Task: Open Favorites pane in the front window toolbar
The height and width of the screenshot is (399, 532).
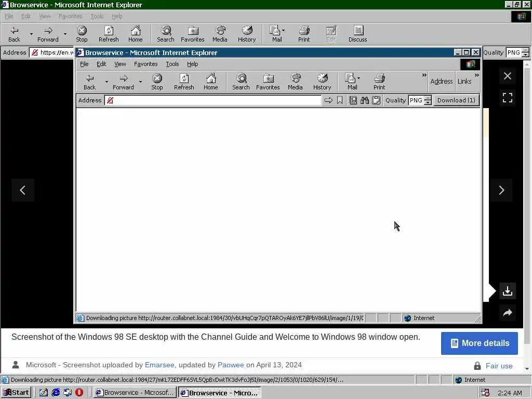Action: coord(268,82)
